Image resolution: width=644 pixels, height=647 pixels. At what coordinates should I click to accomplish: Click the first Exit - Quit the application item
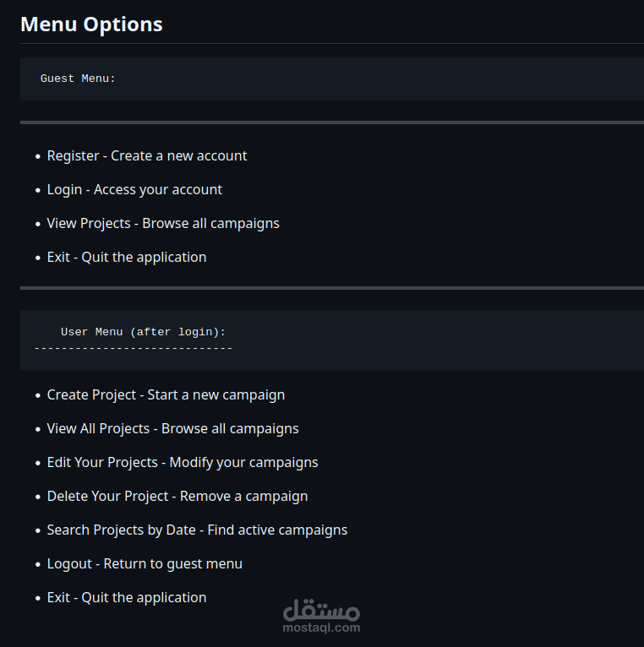126,258
